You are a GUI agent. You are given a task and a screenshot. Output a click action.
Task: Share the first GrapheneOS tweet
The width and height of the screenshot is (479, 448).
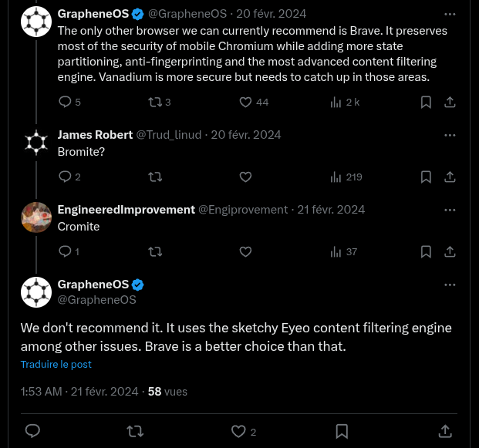pos(450,102)
